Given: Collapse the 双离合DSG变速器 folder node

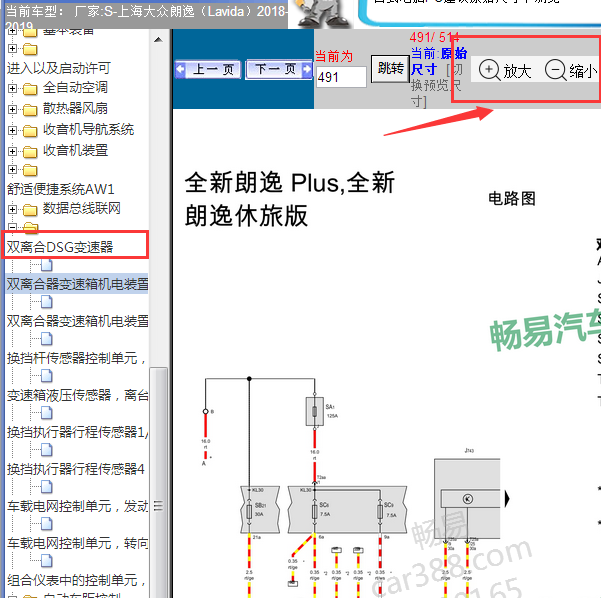Looking at the screenshot, I should 12,227.
